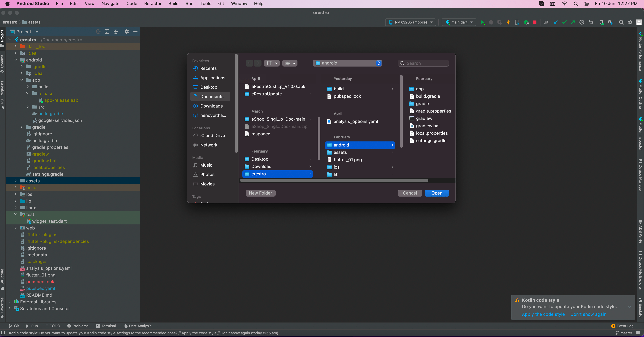Open device selector RMX3265 (mobile) dropdown
The image size is (644, 337).
[411, 22]
